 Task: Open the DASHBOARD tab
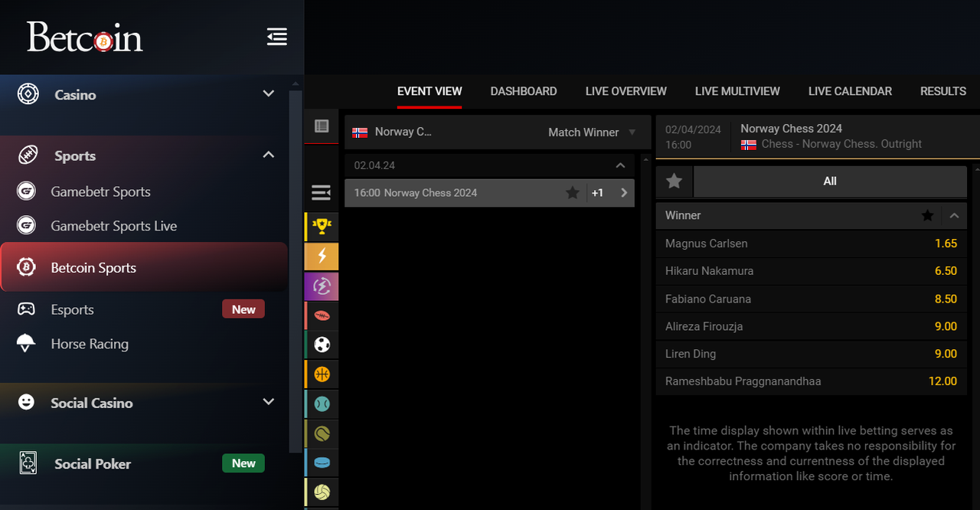pos(524,91)
